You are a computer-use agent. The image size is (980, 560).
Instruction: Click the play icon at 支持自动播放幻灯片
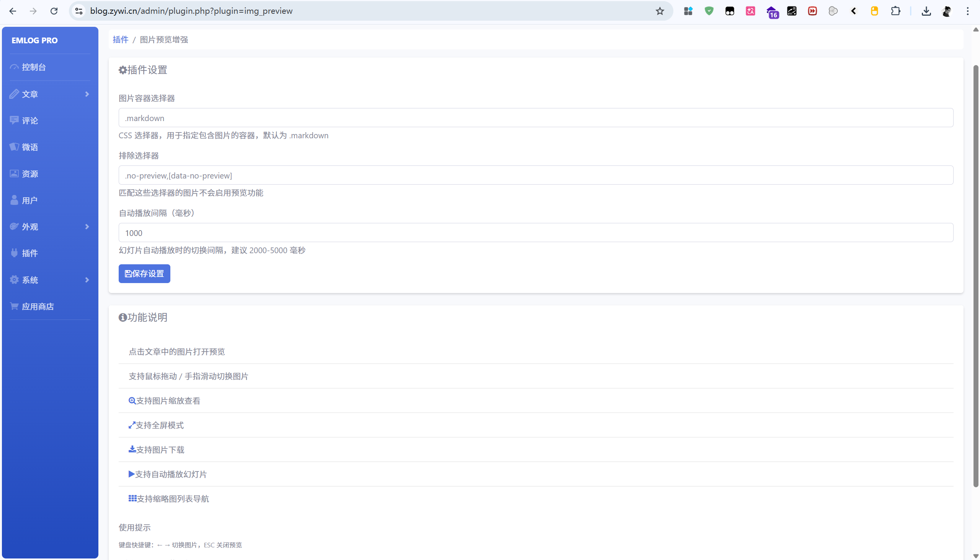131,474
